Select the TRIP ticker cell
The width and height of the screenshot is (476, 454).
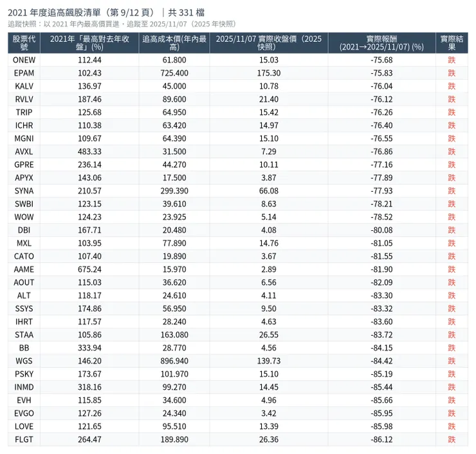coord(24,113)
